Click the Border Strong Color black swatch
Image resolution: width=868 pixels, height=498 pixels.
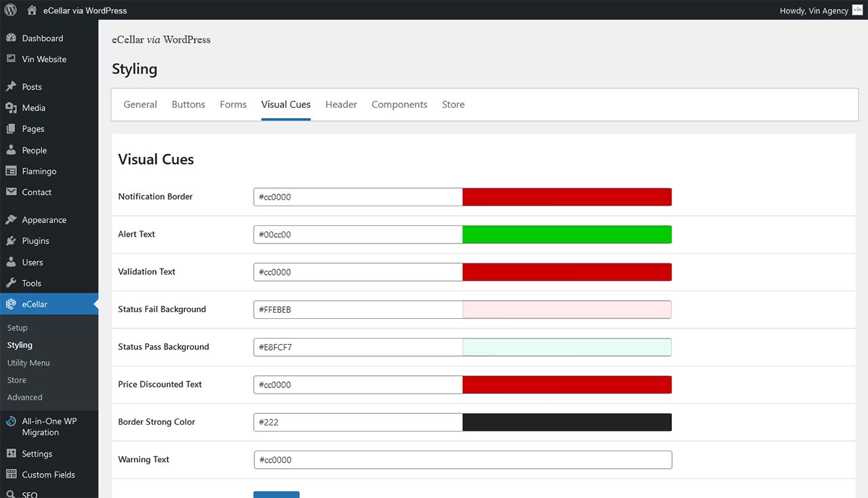567,422
